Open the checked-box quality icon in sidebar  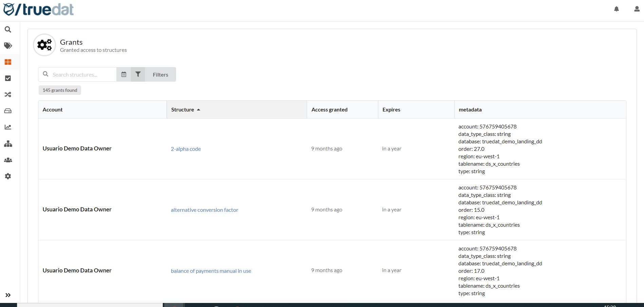(8, 78)
